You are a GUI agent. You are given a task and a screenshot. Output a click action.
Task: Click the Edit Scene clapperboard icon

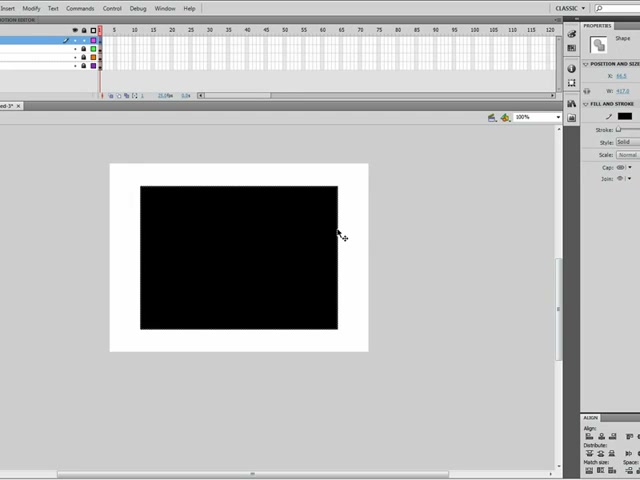[492, 118]
